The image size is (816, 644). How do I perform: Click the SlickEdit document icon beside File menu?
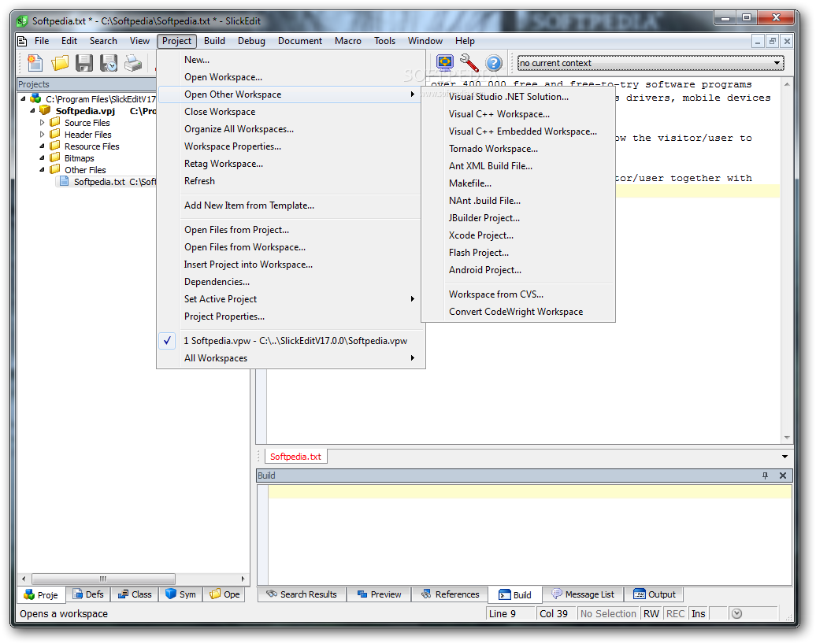coord(22,41)
